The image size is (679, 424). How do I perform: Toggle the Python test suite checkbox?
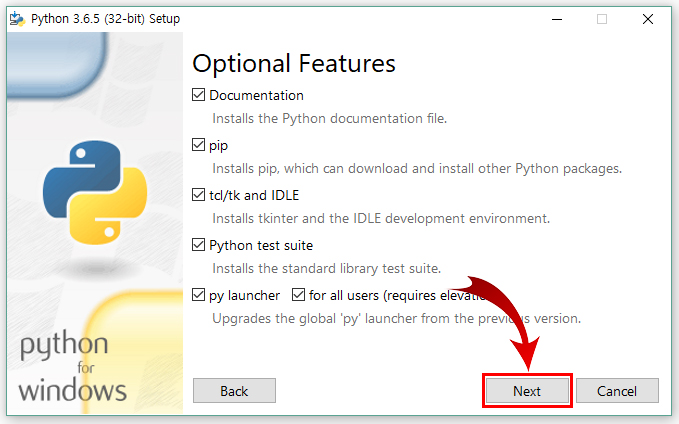coord(198,245)
